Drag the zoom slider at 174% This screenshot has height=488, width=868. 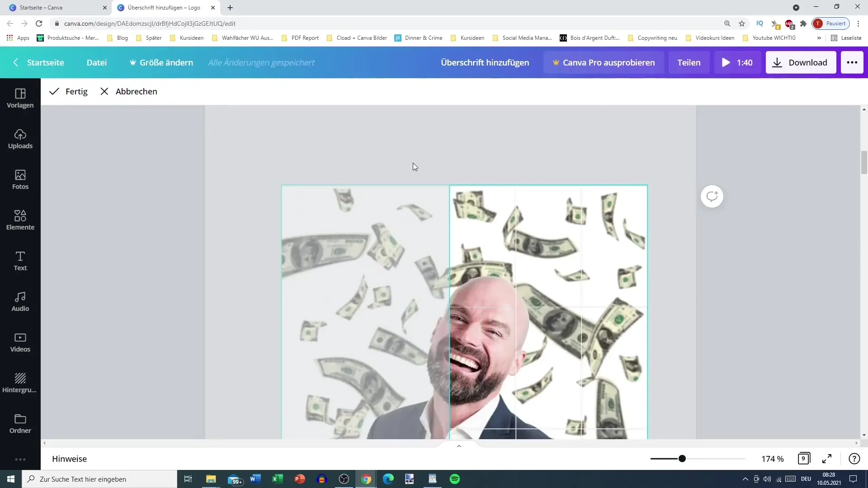tap(682, 458)
